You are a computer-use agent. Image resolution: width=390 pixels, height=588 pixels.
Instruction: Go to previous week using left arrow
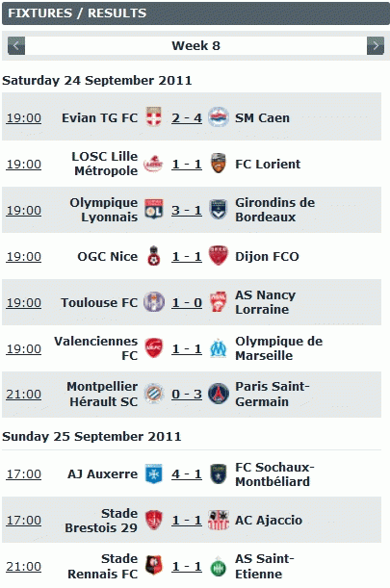point(16,46)
